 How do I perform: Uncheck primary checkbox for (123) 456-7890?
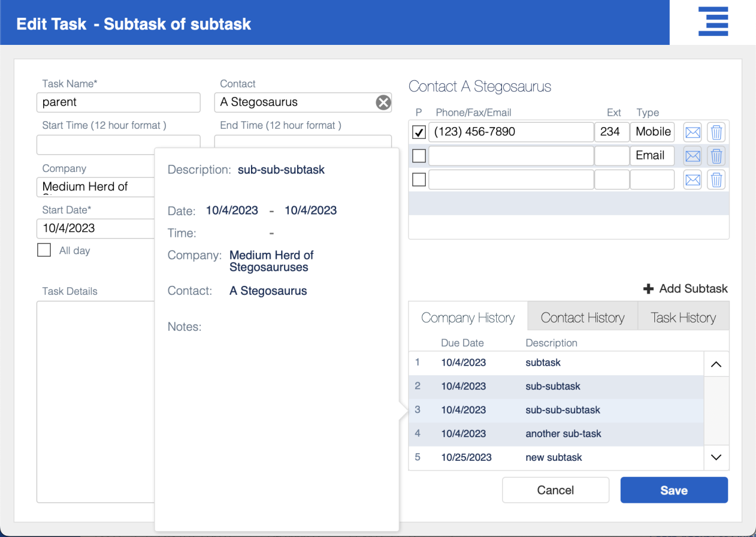click(419, 132)
